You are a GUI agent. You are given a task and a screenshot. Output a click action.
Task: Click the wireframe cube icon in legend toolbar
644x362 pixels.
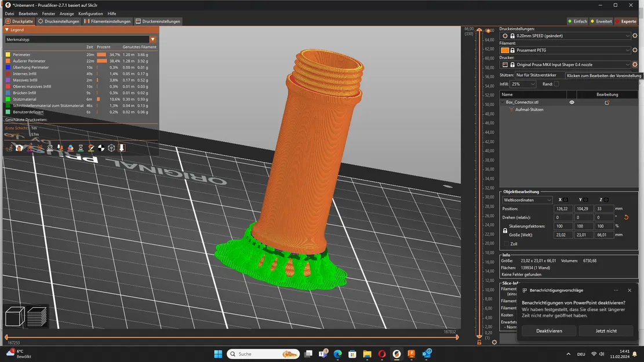click(x=111, y=148)
